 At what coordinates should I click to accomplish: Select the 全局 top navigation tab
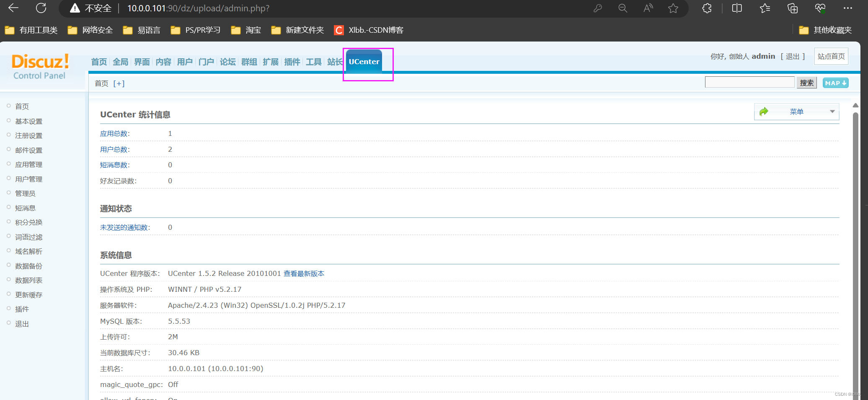(120, 62)
